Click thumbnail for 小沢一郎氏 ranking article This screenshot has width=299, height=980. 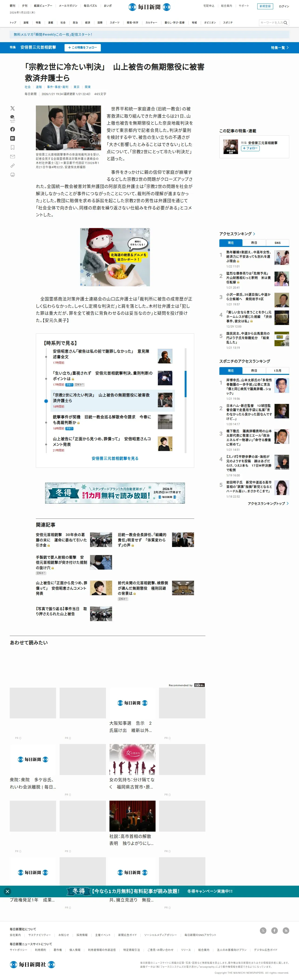point(282,300)
